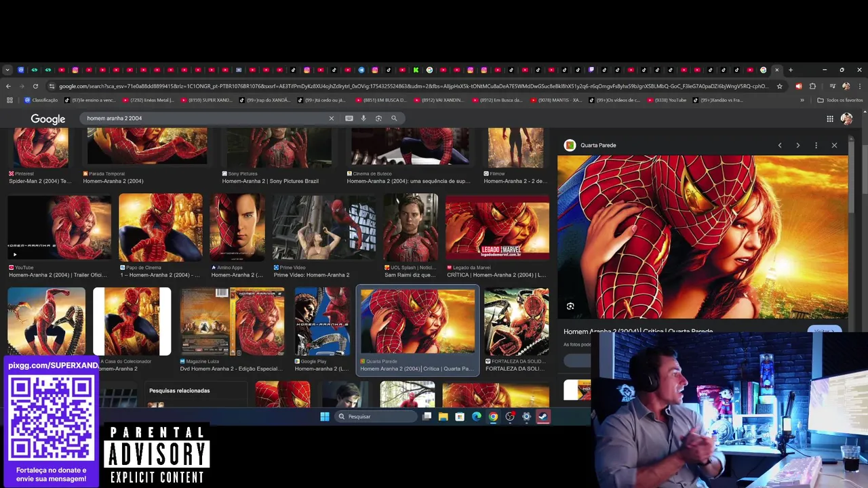The width and height of the screenshot is (868, 488).
Task: Open UOL Splash image result
Action: point(411,227)
